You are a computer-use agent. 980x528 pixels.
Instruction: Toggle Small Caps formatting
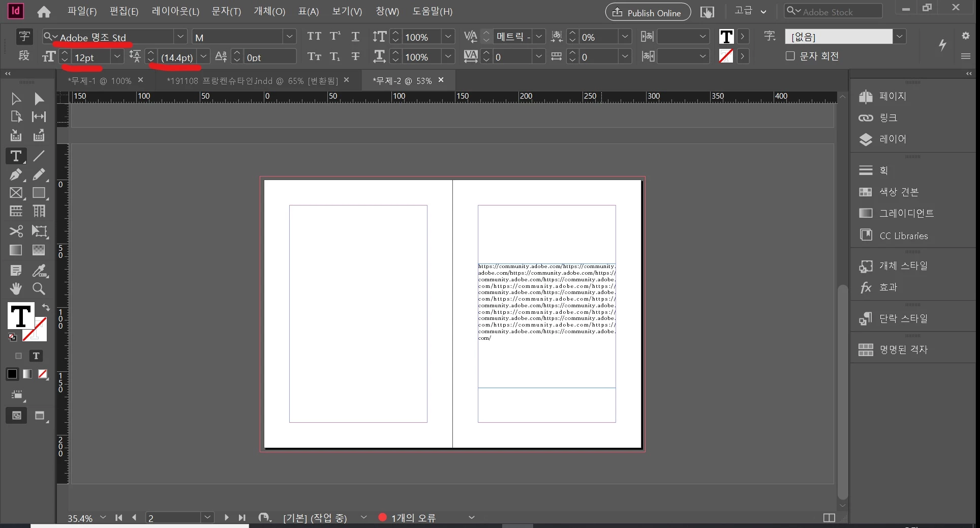point(314,56)
